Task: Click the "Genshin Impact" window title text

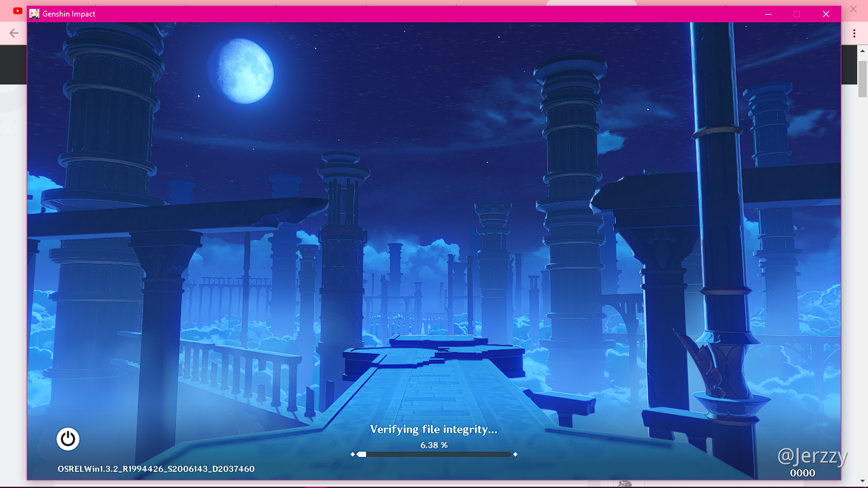Action: click(69, 14)
